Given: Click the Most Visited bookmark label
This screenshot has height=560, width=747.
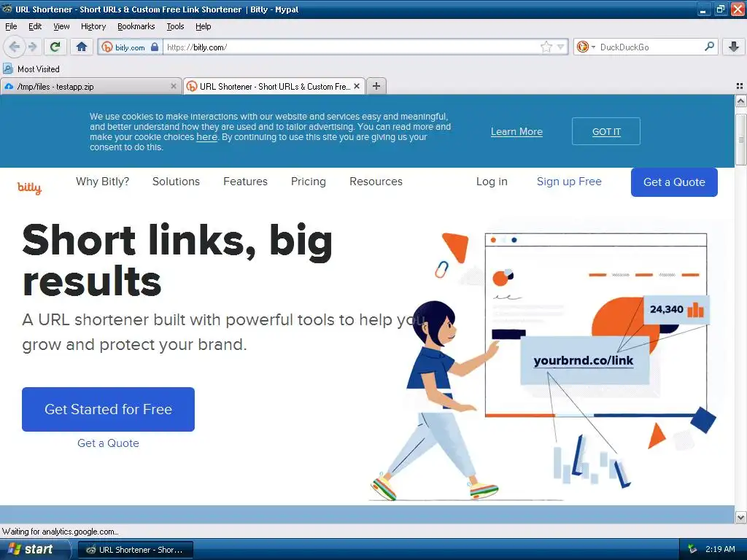Looking at the screenshot, I should pos(39,69).
